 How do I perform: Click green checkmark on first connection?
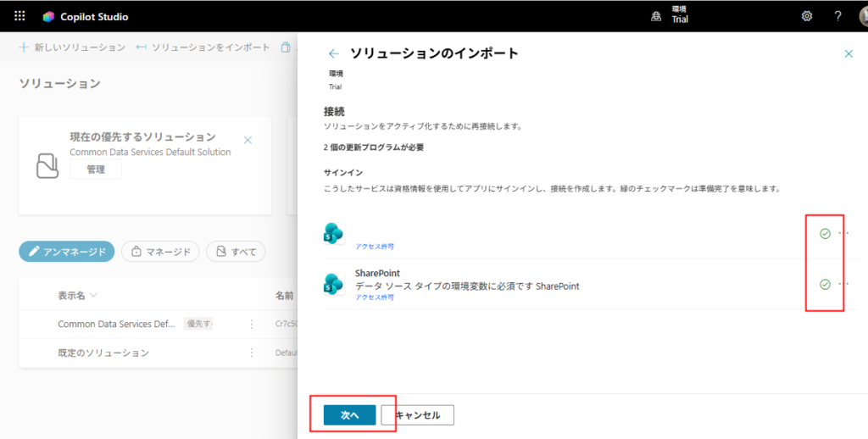[825, 233]
